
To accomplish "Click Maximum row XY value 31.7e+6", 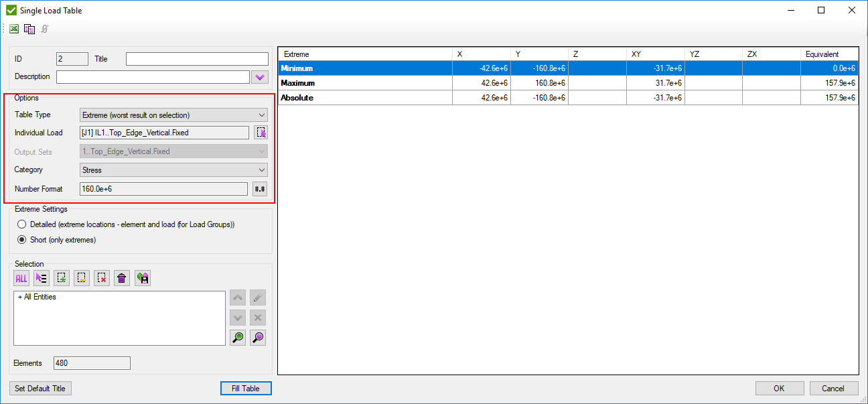I will [656, 83].
